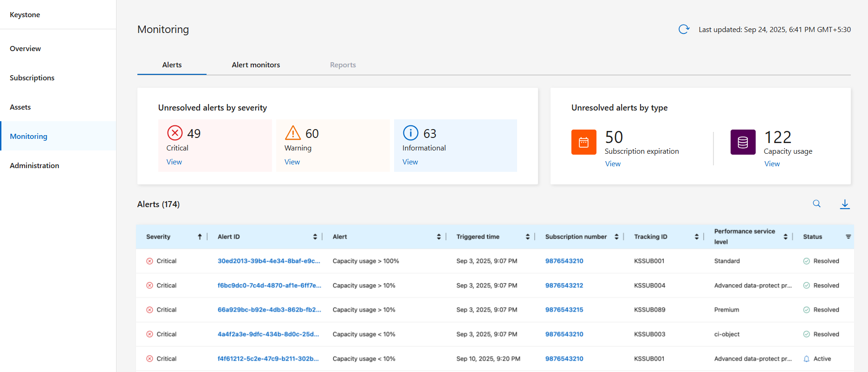The image size is (868, 372).
Task: Switch to the Alert monitors tab
Action: [256, 65]
